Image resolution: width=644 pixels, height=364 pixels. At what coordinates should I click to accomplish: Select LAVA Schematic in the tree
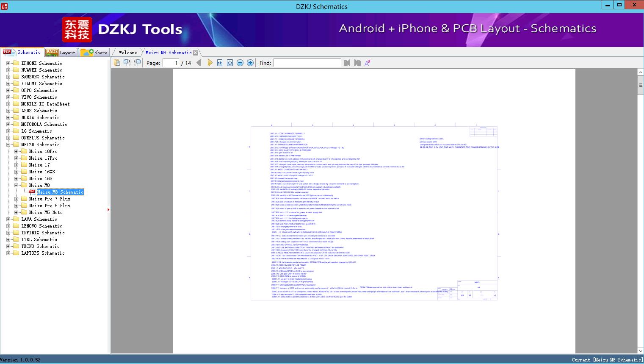pyautogui.click(x=39, y=219)
